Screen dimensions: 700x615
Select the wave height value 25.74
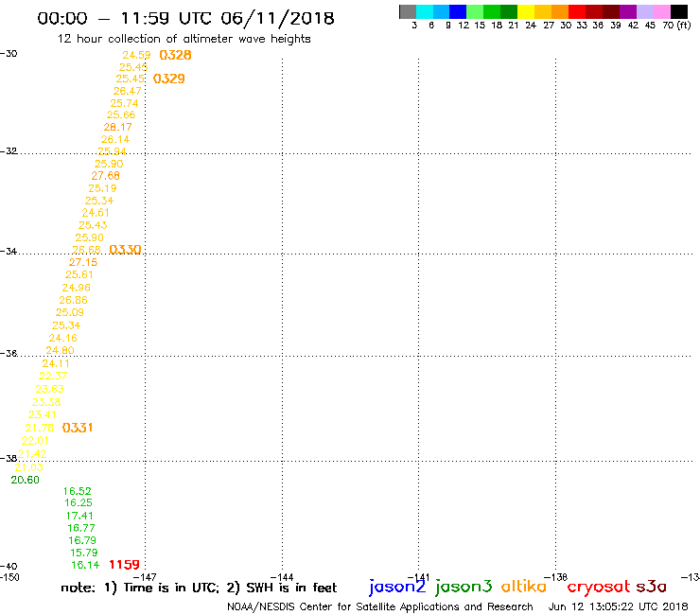click(x=124, y=103)
